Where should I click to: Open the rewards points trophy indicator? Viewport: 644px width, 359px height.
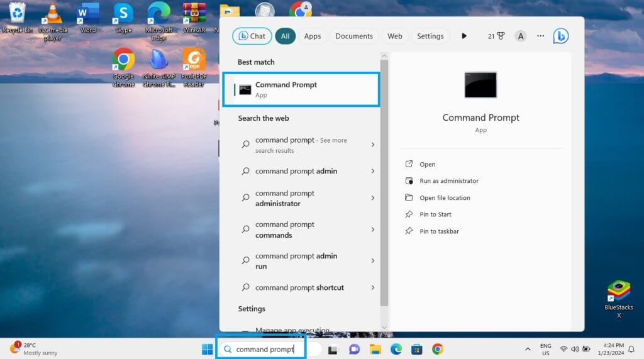[496, 36]
